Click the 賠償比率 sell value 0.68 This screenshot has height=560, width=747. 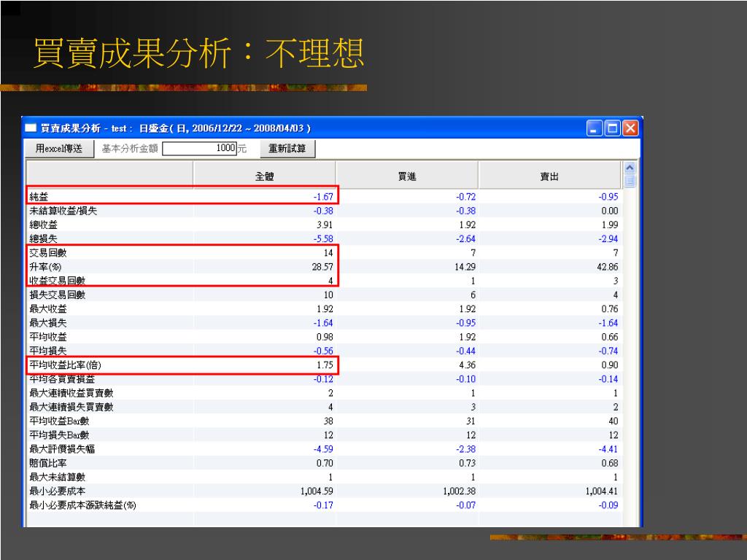[610, 463]
